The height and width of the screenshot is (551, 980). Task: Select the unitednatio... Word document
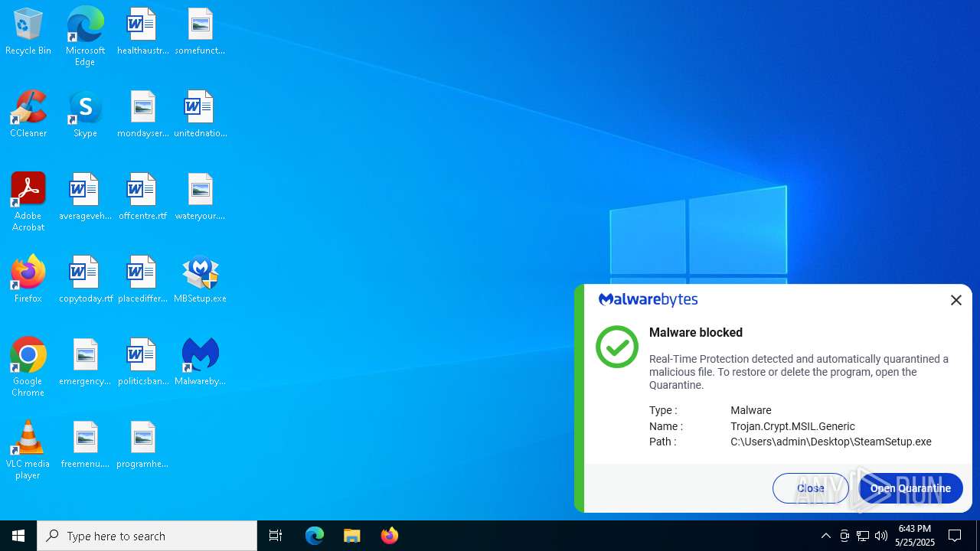200,115
